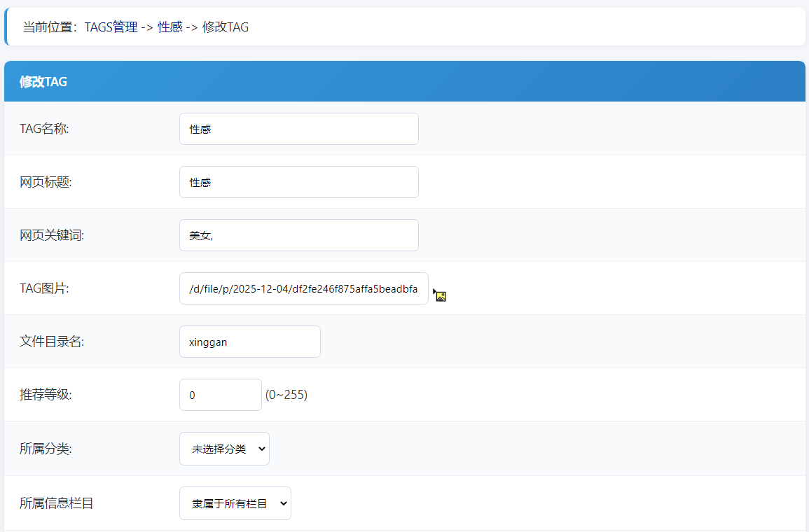Select the TAG图片 file path input
Viewport: 809px width, 532px height.
click(x=303, y=288)
